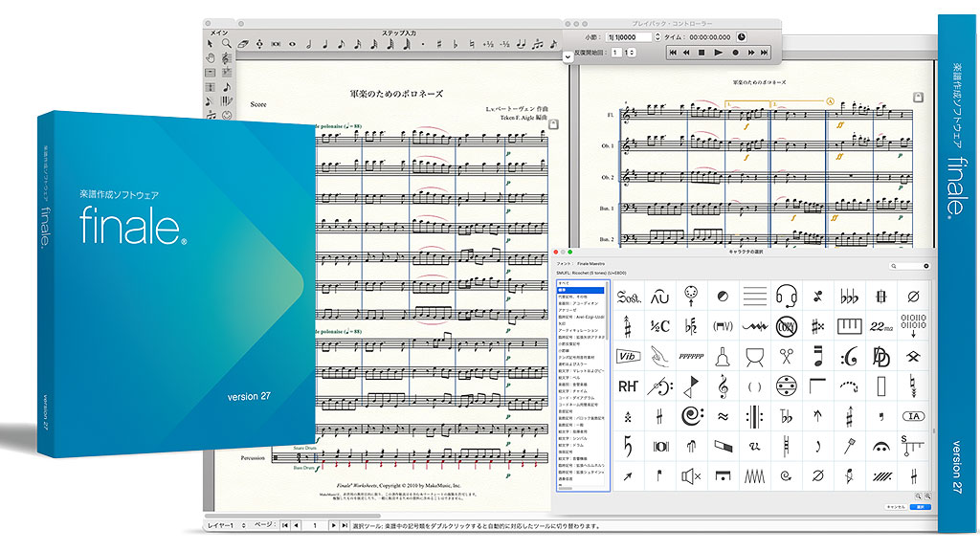
Task: Click the search field in character selection dialog
Action: tap(909, 266)
